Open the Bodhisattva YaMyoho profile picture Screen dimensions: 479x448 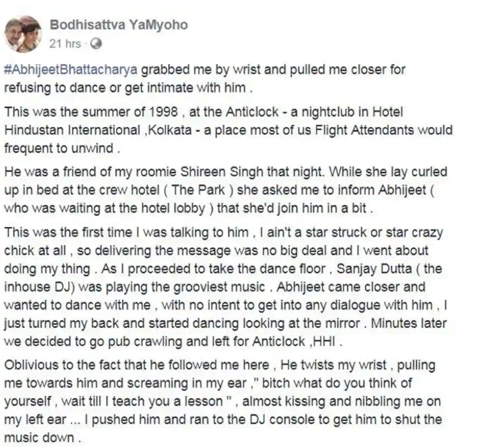click(23, 35)
